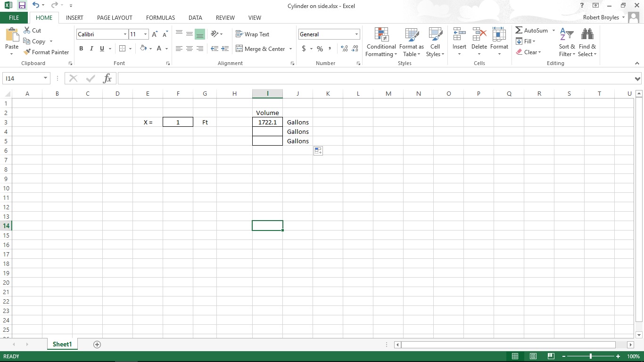Open the Fill dropdown menu
Viewport: 644px width, 362px height.
pos(526,41)
